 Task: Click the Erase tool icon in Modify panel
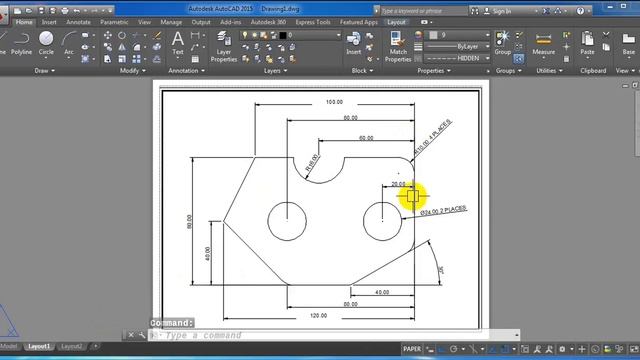point(157,36)
